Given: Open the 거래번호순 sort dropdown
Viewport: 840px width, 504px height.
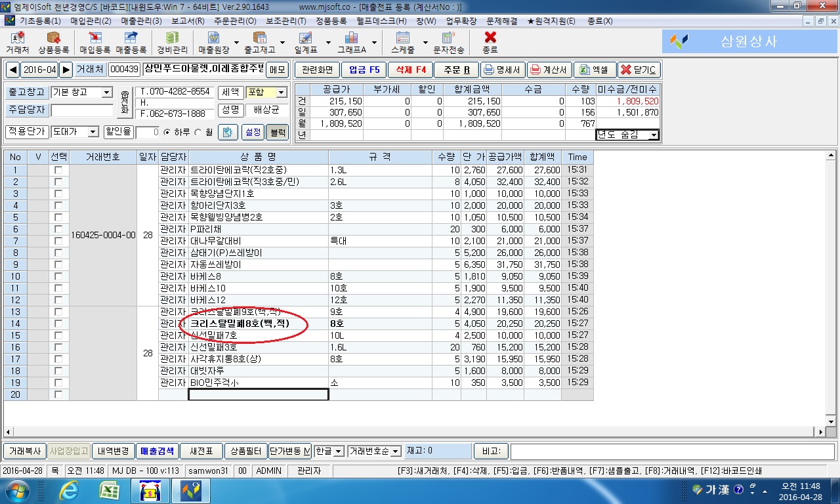Looking at the screenshot, I should click(x=395, y=451).
